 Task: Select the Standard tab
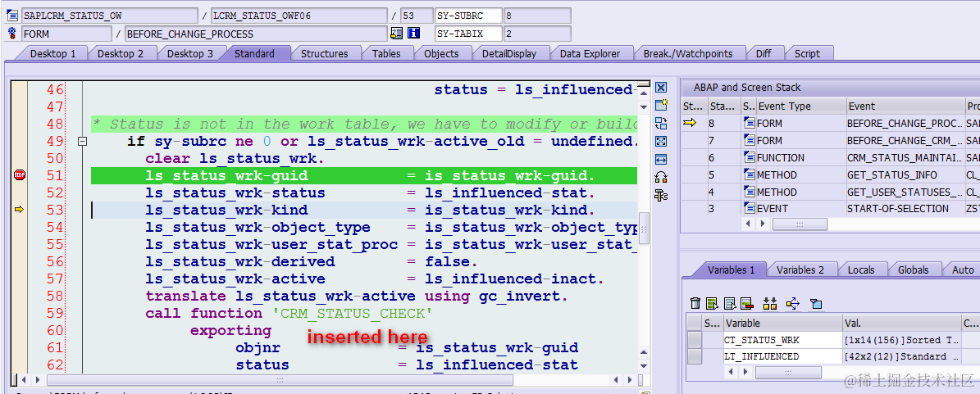[254, 54]
